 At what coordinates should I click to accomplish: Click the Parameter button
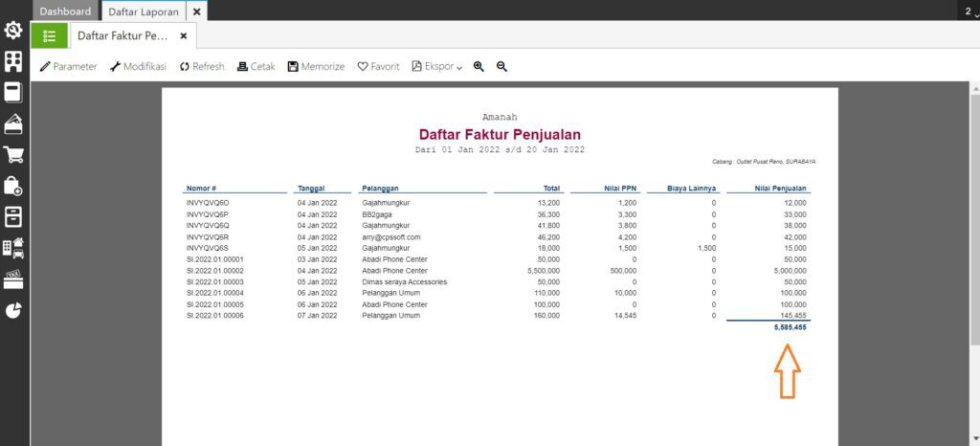tap(68, 67)
